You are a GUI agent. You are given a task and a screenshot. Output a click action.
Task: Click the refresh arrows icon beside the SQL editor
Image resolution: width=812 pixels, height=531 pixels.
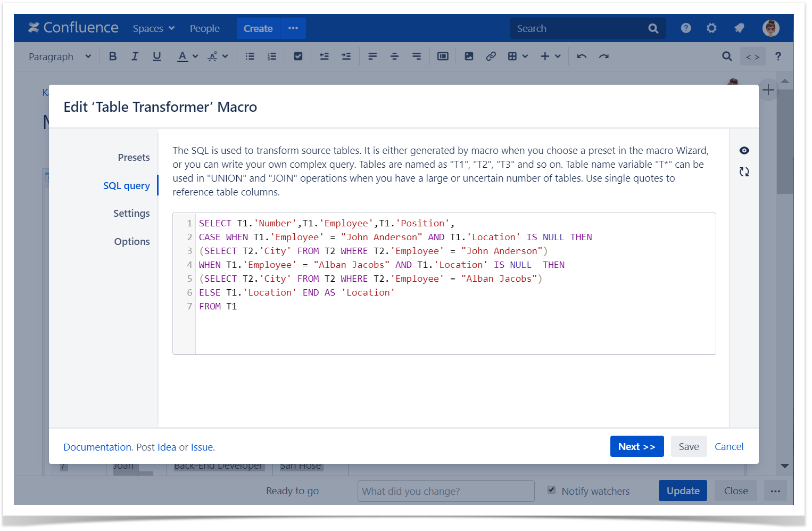tap(744, 172)
